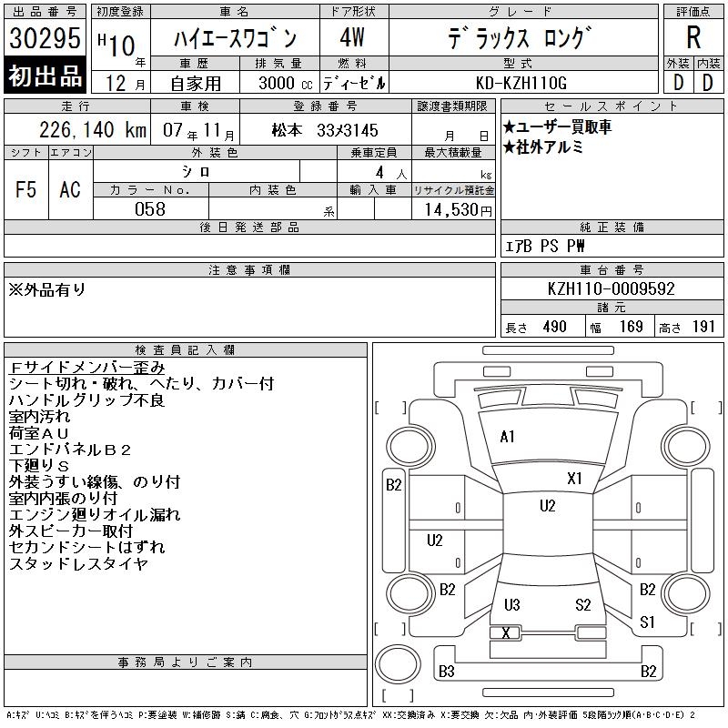This screenshot has width=728, height=728.
Task: Click the S1 rust marker on diagram
Action: coord(647,622)
